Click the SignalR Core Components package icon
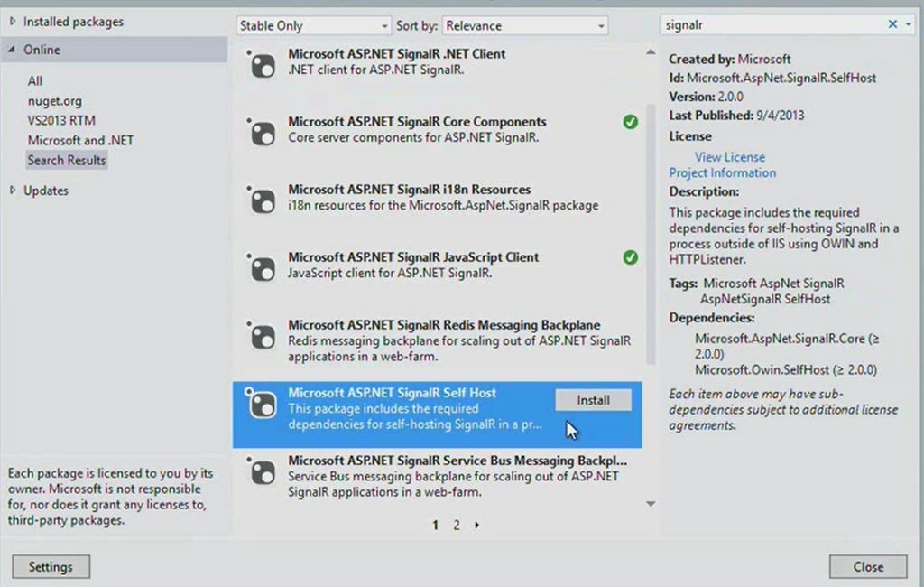 point(261,133)
